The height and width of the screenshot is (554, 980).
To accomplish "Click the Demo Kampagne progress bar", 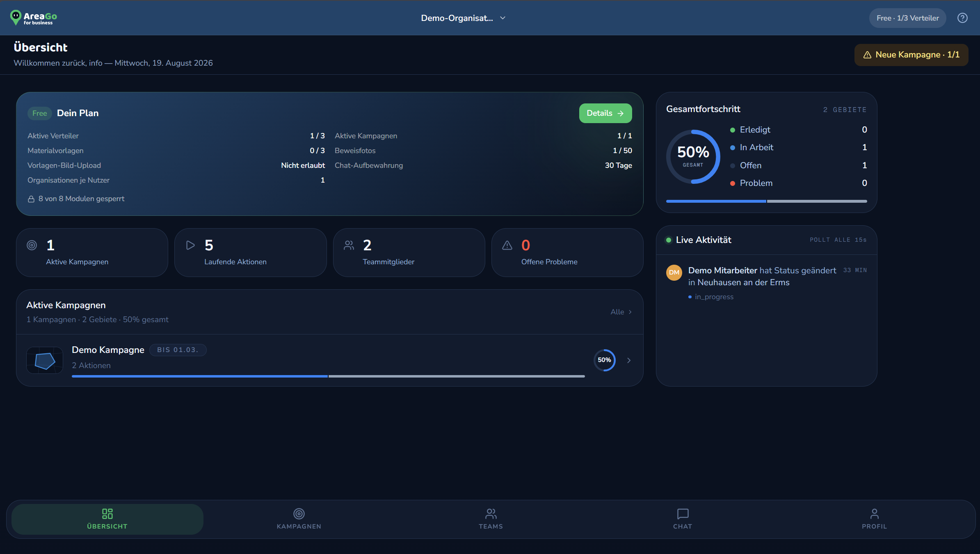I will [x=328, y=376].
